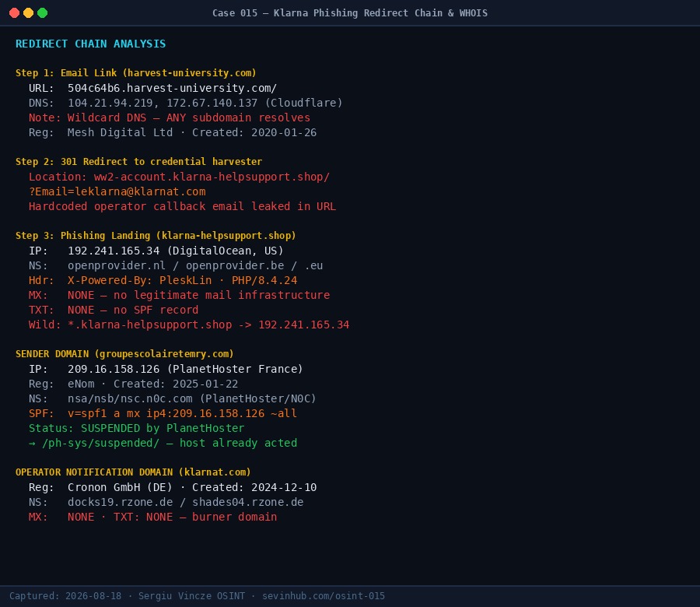This screenshot has width=700, height=607.
Task: Select the '?Email=leklarna@klarnat.com' parameter line
Action: (117, 191)
